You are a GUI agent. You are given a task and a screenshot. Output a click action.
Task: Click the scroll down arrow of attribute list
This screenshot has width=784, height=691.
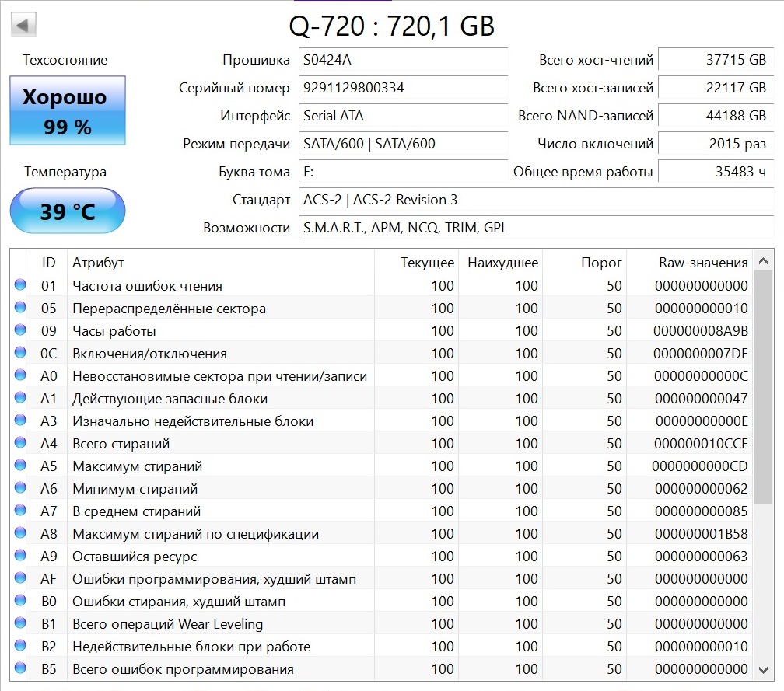click(763, 670)
